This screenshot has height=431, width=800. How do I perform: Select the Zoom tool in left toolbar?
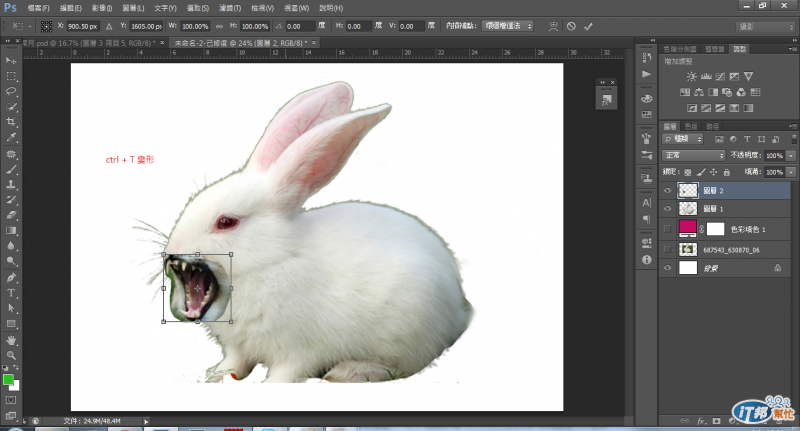pos(11,355)
